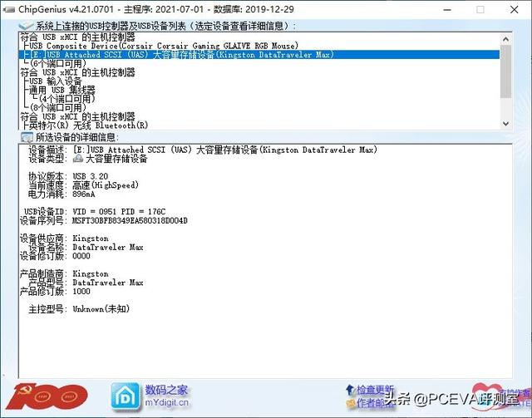Click the 检查更新 link
Viewport: 532px width, 418px height.
(375, 390)
